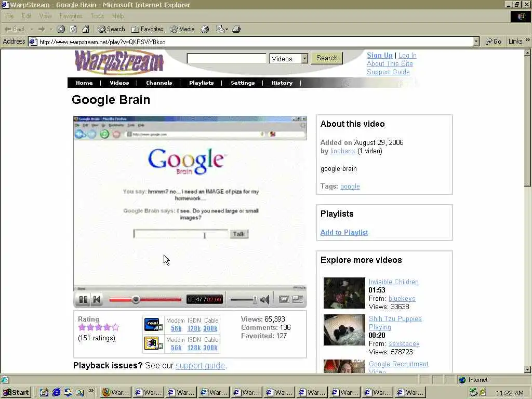Click the Sign Up link

coord(379,55)
